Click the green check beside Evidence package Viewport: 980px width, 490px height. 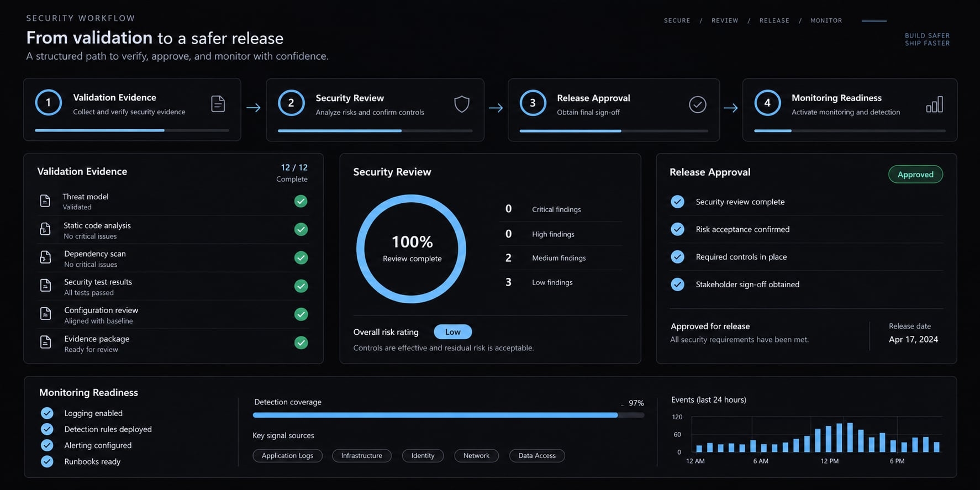(301, 343)
